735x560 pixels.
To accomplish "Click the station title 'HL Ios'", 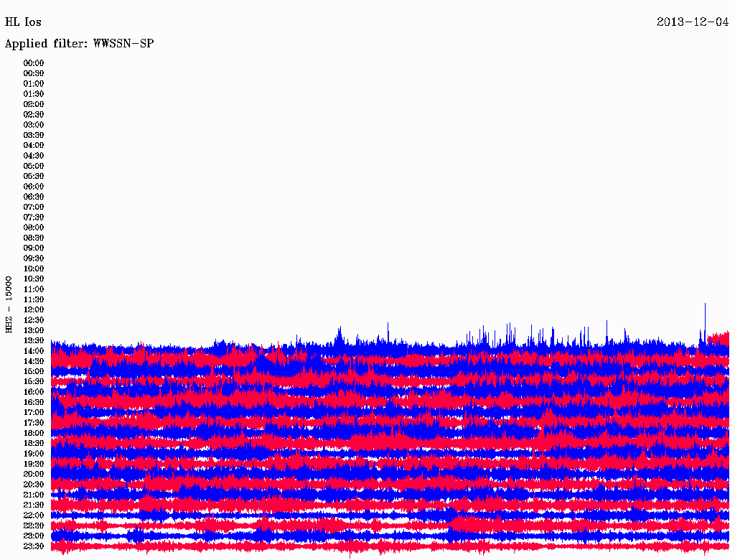I will 23,22.
